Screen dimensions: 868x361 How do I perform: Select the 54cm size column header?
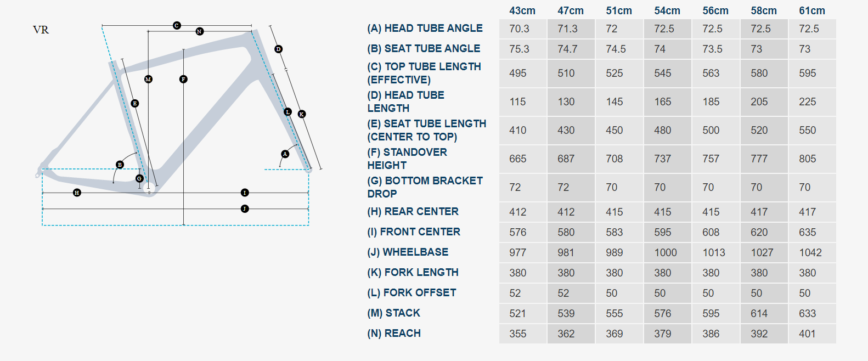click(x=667, y=11)
